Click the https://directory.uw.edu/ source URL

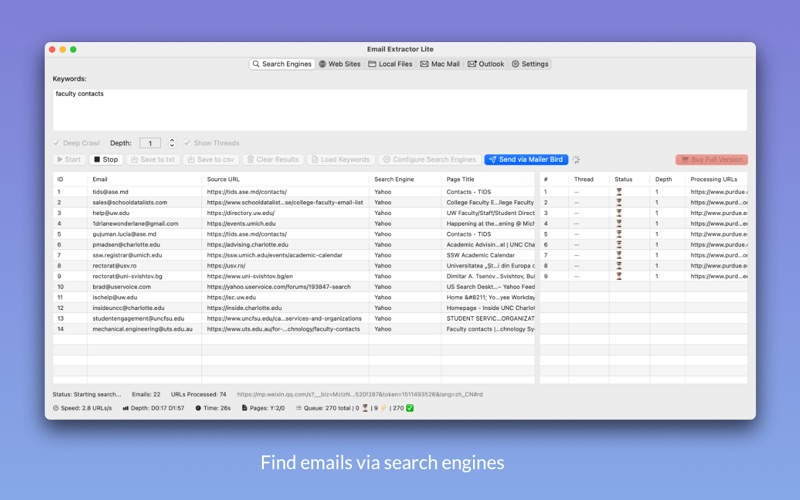point(240,213)
